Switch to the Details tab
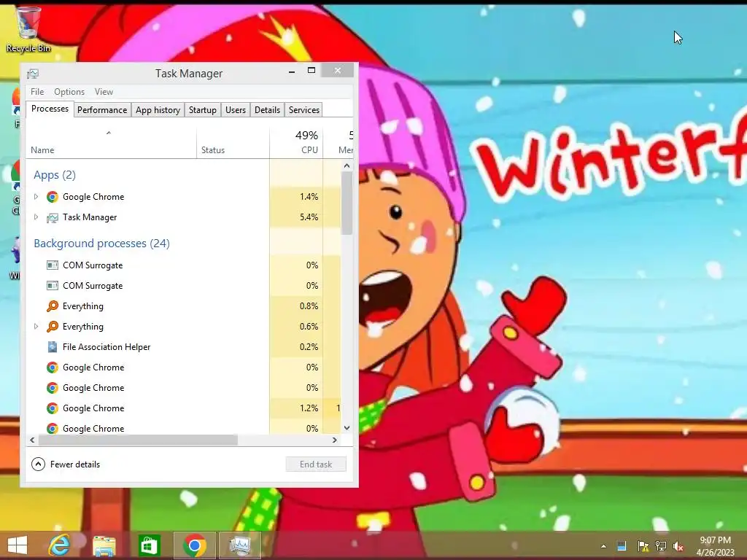The height and width of the screenshot is (560, 747). pos(267,110)
